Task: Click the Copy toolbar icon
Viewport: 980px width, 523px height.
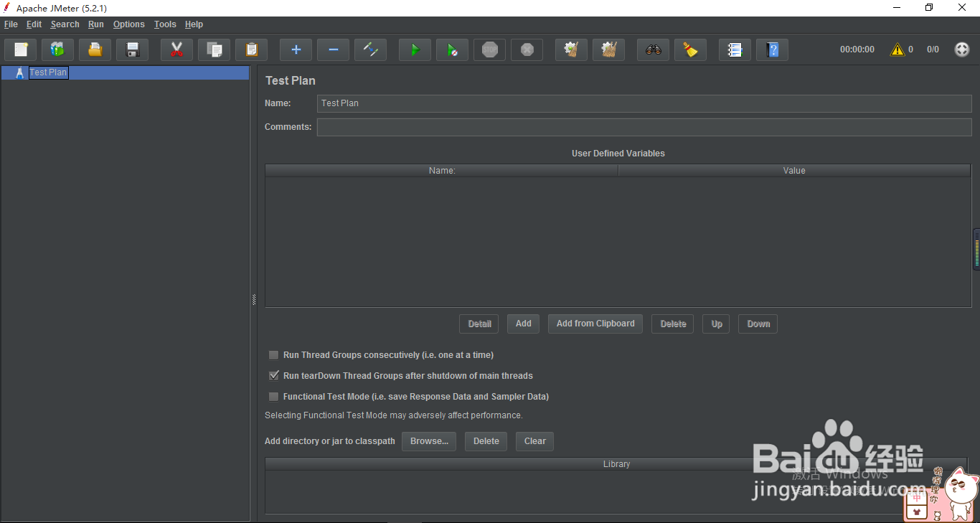Action: [215, 50]
